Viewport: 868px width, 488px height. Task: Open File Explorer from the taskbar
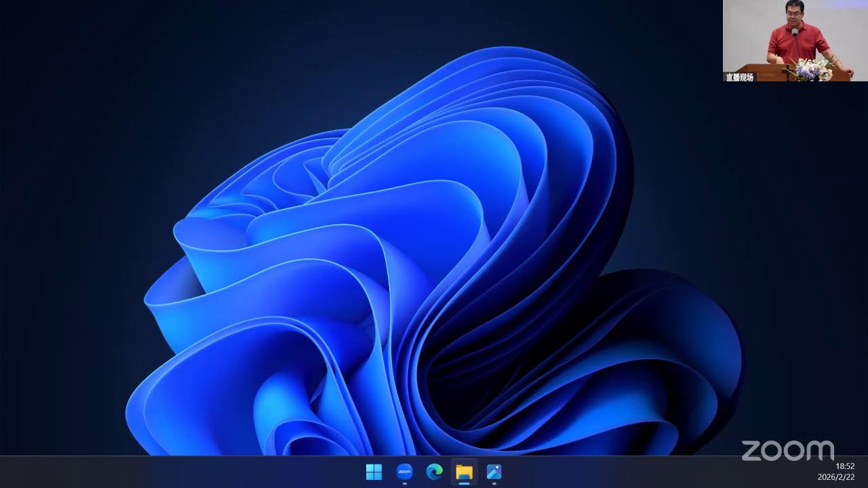coord(464,472)
